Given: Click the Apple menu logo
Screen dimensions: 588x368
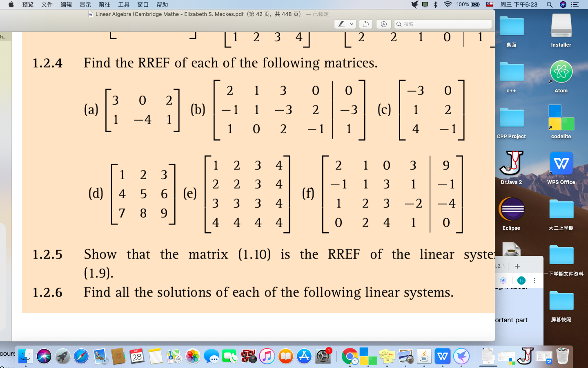Looking at the screenshot, I should tap(11, 4).
